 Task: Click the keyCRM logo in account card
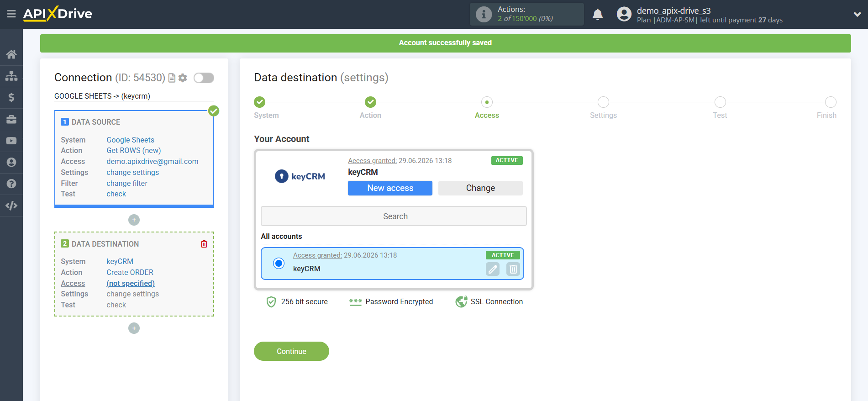pos(300,176)
